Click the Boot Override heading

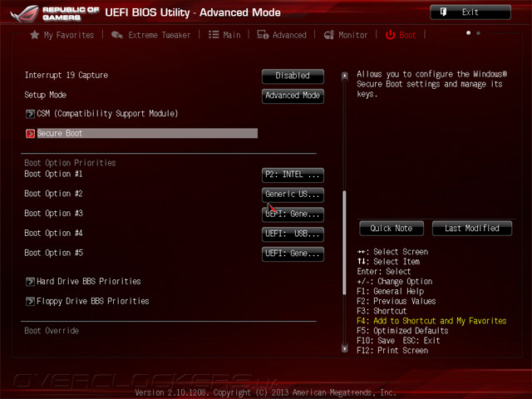52,331
